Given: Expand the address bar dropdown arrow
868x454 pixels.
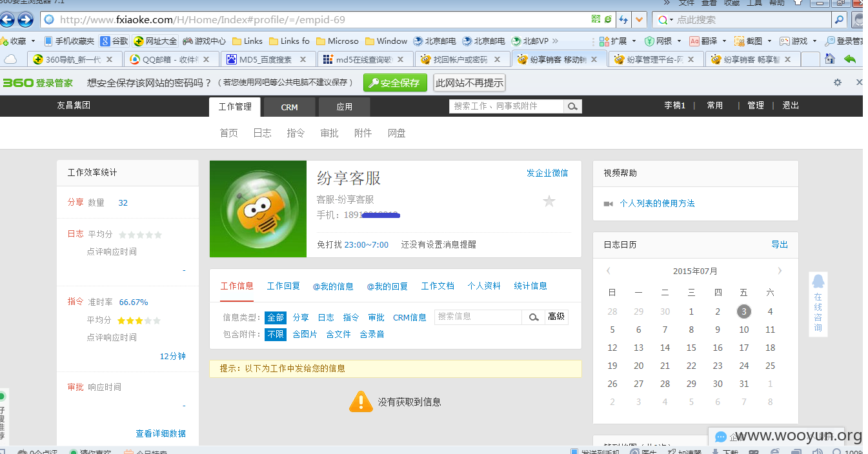Looking at the screenshot, I should click(640, 20).
